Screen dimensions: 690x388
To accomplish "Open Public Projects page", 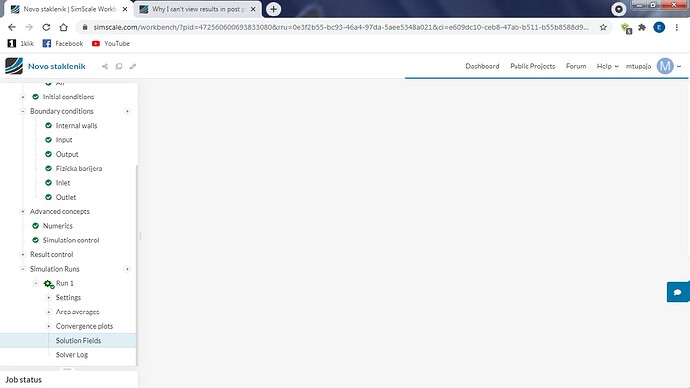I will [532, 66].
